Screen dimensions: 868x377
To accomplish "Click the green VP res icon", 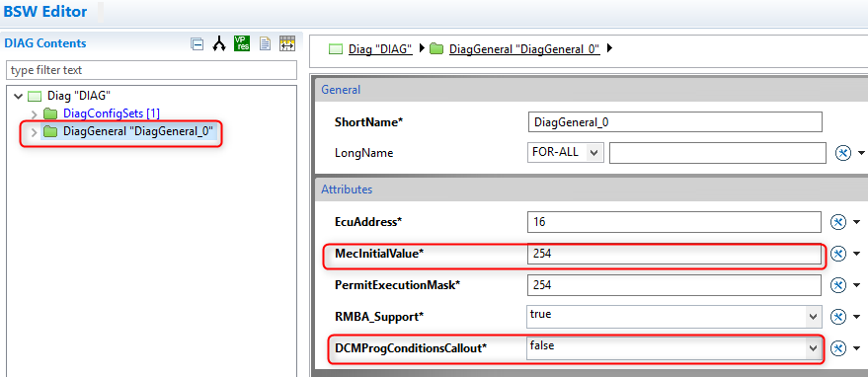I will [x=242, y=43].
